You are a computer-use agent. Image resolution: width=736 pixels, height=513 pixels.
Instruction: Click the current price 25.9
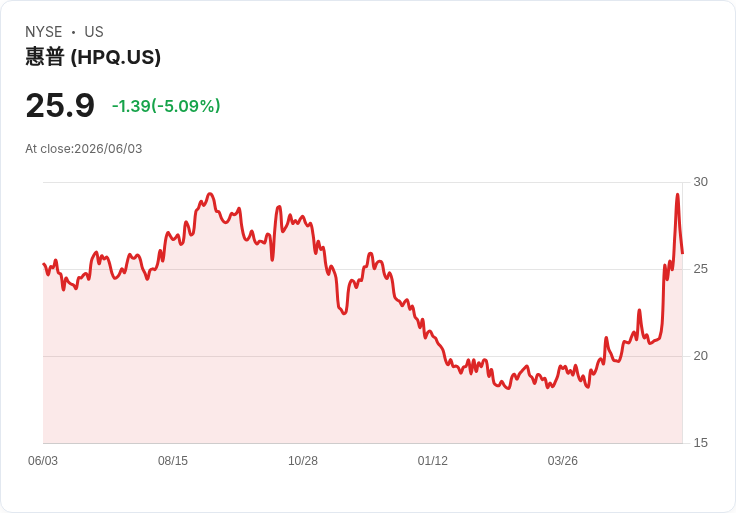point(60,105)
